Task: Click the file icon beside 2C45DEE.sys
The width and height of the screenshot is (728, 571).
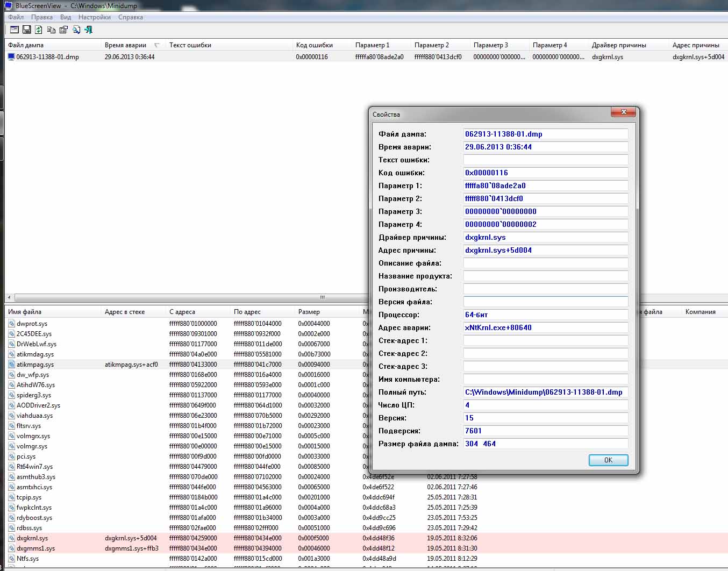Action: pyautogui.click(x=11, y=334)
